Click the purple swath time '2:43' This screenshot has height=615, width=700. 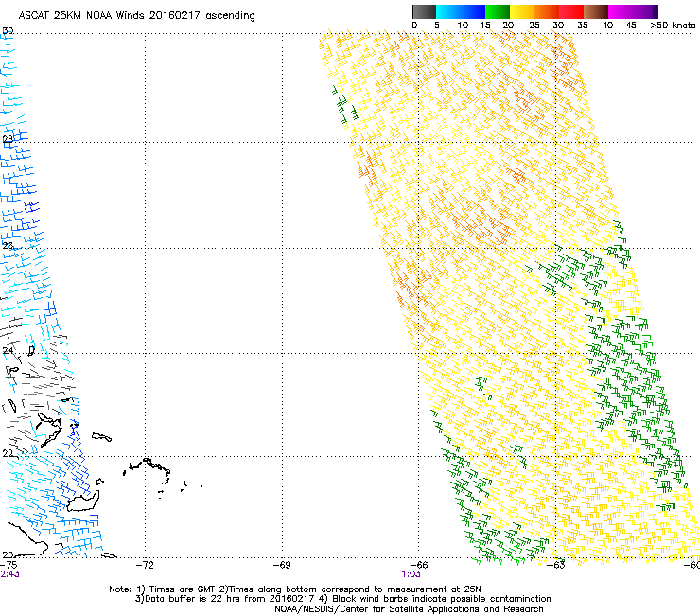[9, 574]
